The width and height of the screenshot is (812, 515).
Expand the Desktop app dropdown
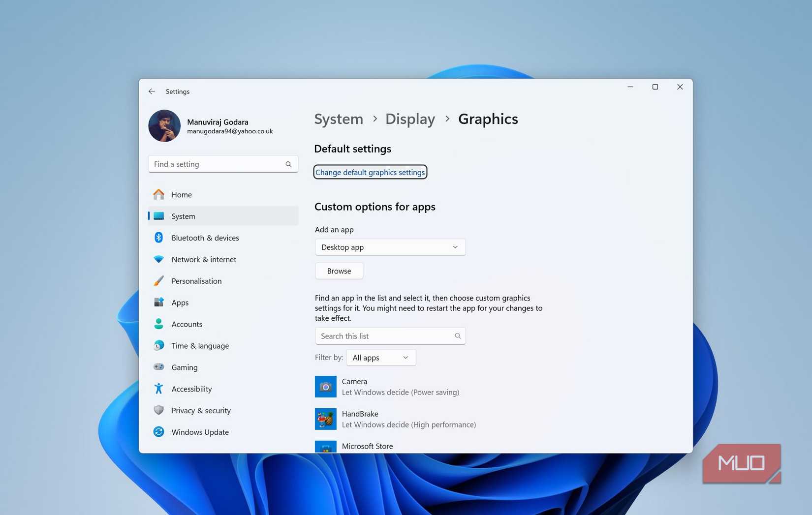pyautogui.click(x=390, y=247)
